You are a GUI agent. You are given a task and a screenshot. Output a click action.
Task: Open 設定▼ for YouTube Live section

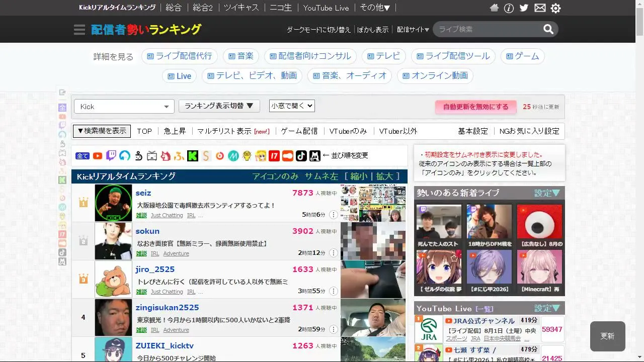547,308
